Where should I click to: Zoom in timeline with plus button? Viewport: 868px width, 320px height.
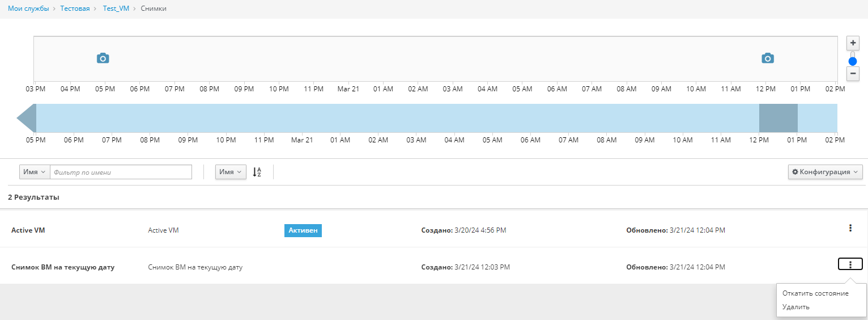[x=853, y=43]
